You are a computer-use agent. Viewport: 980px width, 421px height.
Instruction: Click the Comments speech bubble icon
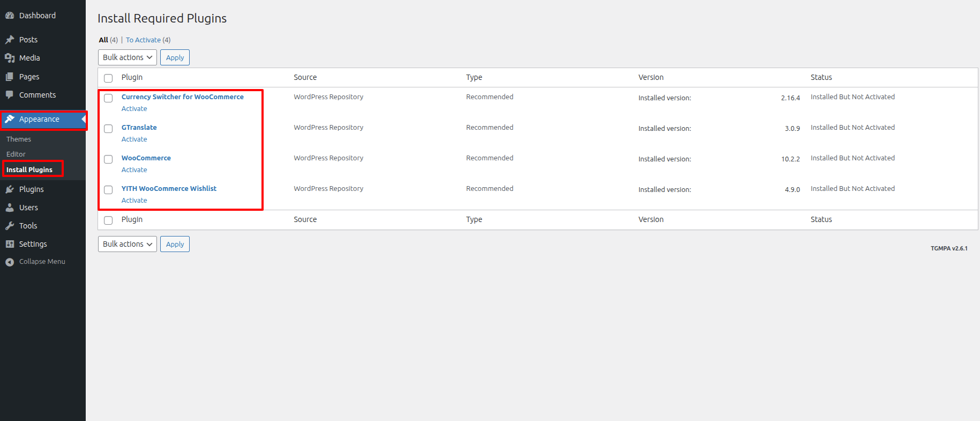10,95
